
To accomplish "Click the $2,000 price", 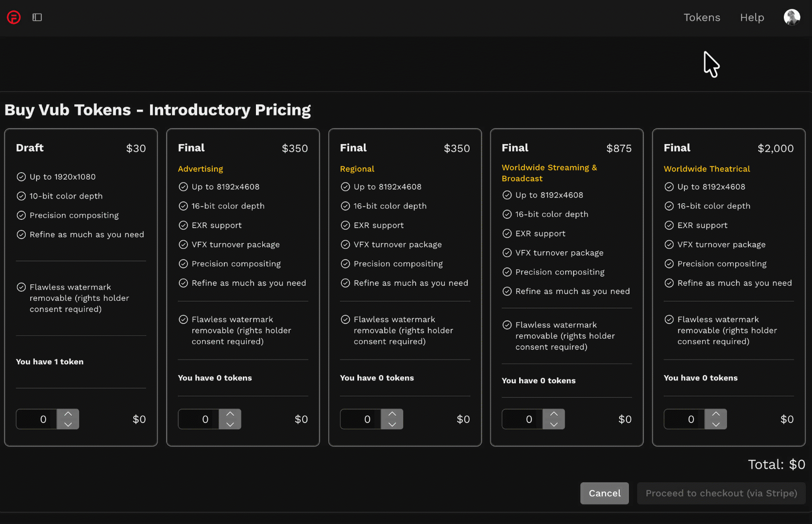I will [776, 148].
